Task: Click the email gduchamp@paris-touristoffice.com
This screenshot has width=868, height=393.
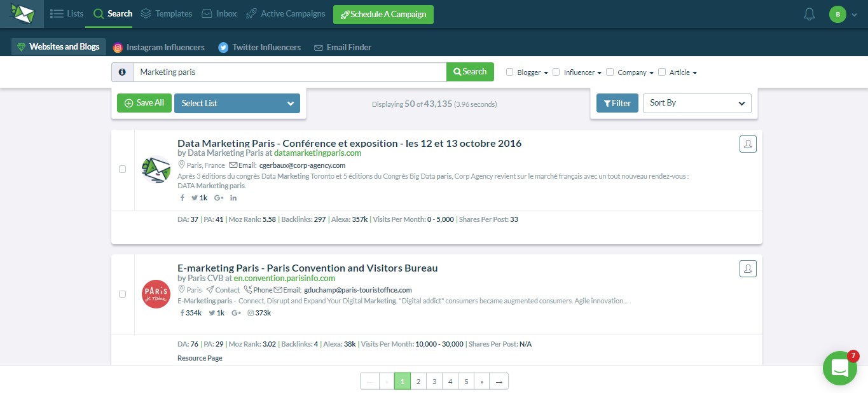Action: [358, 290]
